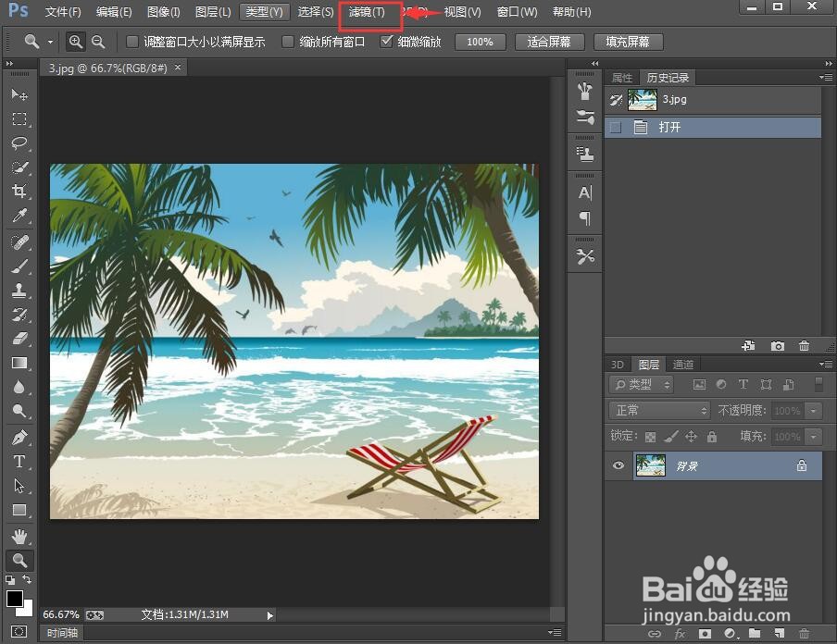Select the Pen tool
The image size is (837, 644).
(x=19, y=438)
